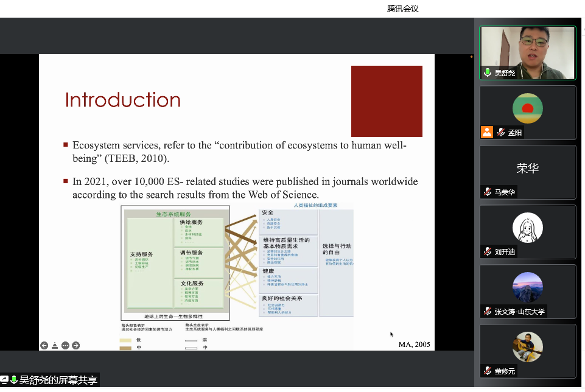The height and width of the screenshot is (392, 585).
Task: Click the 人类福祉的组成要素 heading
Action: tap(315, 205)
